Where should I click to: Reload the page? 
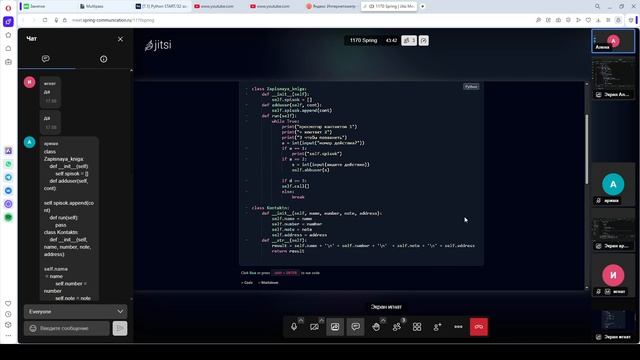pos(45,20)
